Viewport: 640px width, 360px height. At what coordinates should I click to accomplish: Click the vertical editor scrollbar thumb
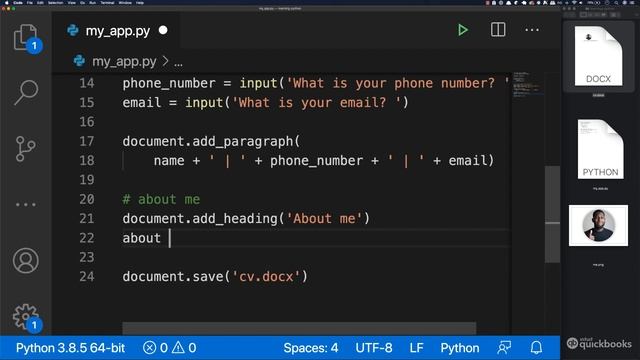coord(552,214)
